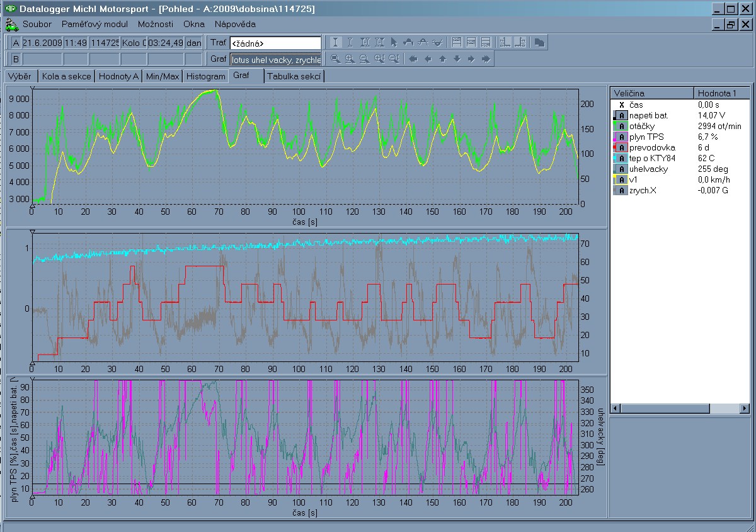Click the double left arrow icon

click(413, 59)
